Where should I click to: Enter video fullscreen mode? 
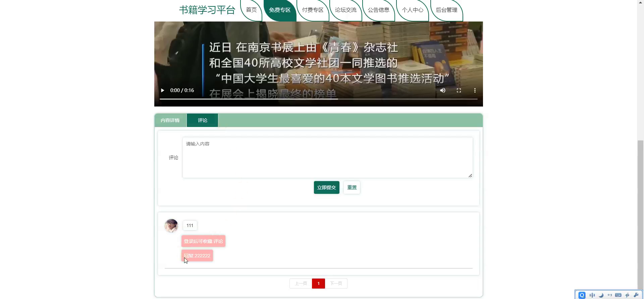[459, 90]
